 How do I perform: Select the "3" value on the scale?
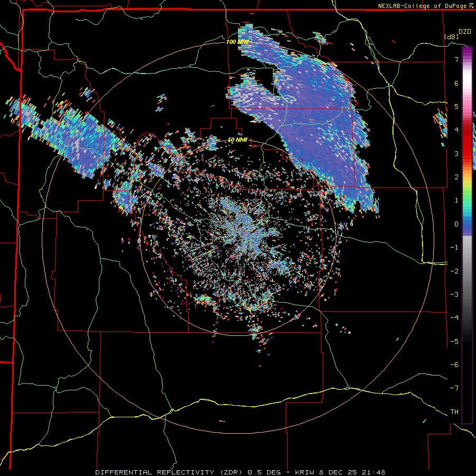(456, 153)
